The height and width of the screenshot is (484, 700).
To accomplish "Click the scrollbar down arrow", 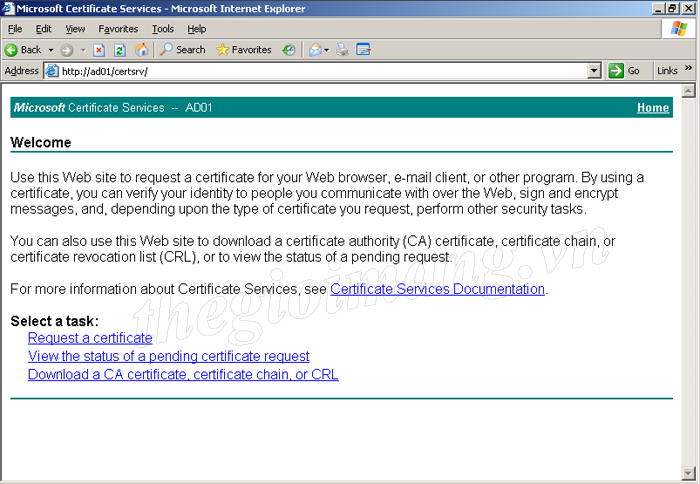I will (x=688, y=472).
